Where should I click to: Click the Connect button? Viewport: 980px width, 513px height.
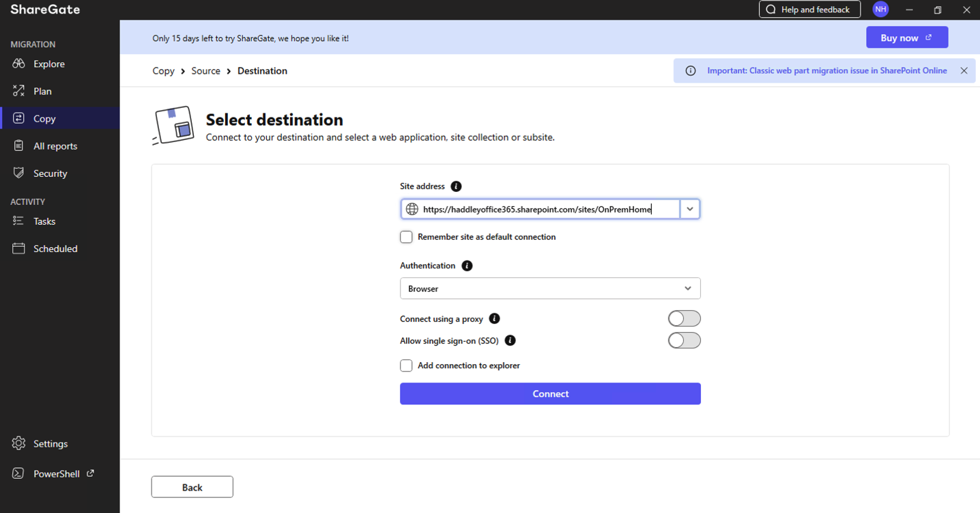point(550,393)
